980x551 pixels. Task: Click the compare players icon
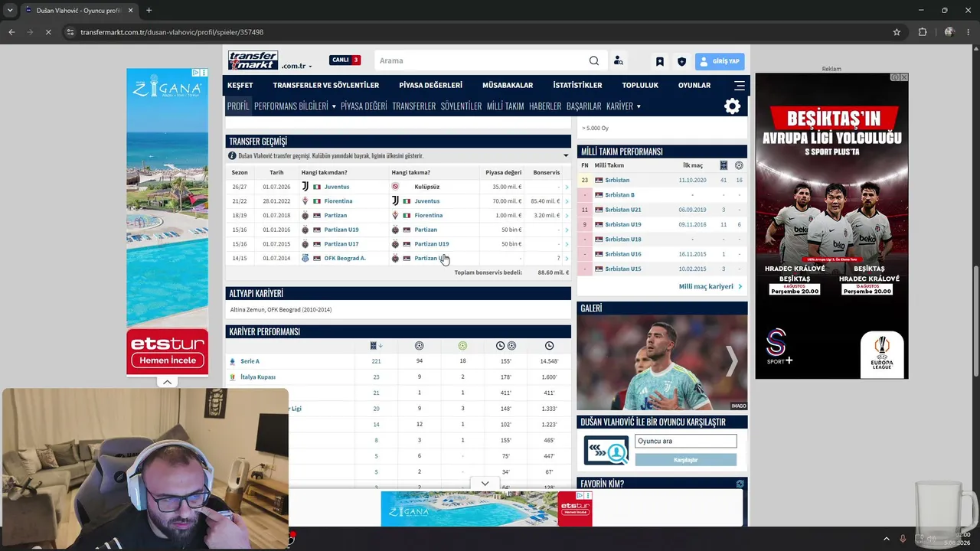[x=606, y=451]
